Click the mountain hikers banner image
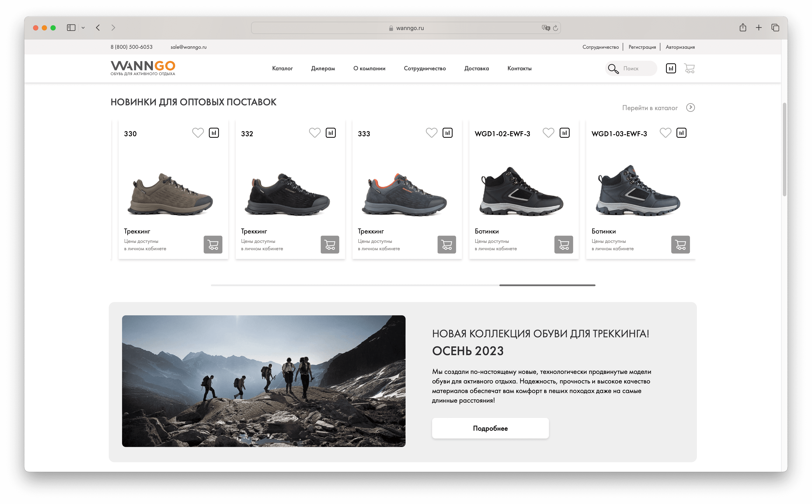The height and width of the screenshot is (504, 812). [263, 381]
